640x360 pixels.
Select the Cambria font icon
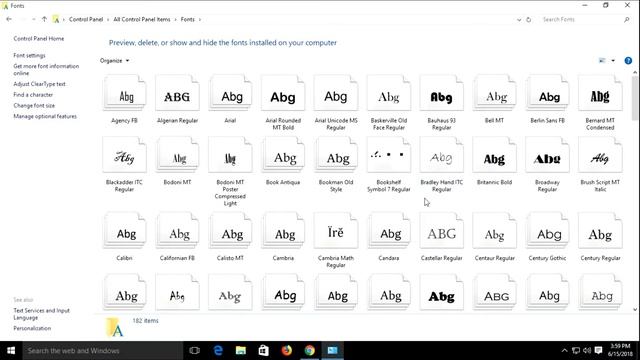click(x=283, y=231)
